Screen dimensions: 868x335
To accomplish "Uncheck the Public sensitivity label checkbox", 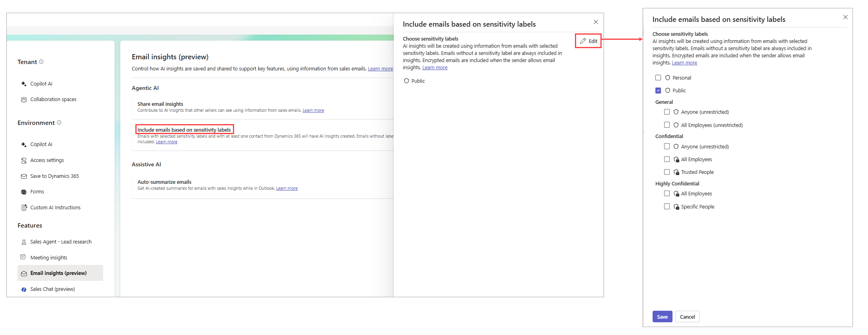I will tap(658, 90).
